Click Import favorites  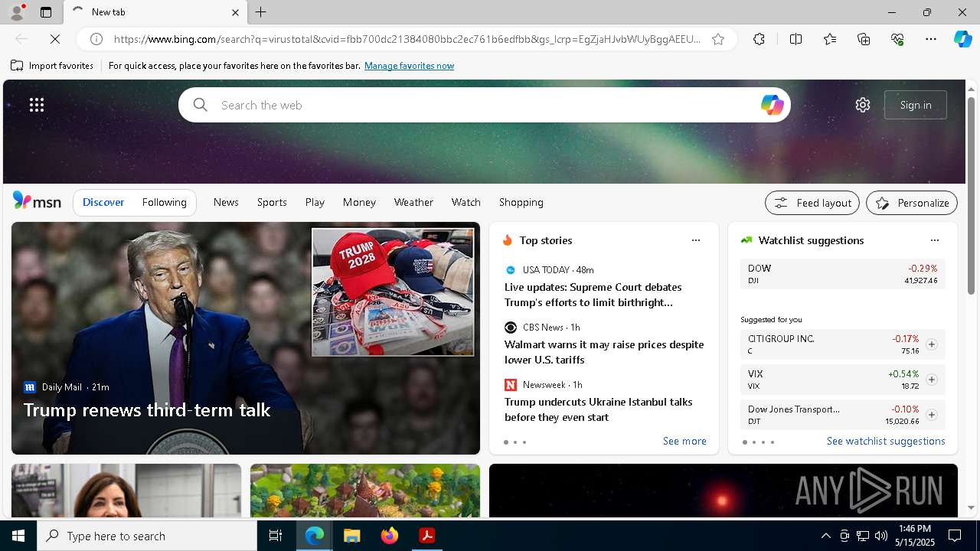tap(52, 66)
